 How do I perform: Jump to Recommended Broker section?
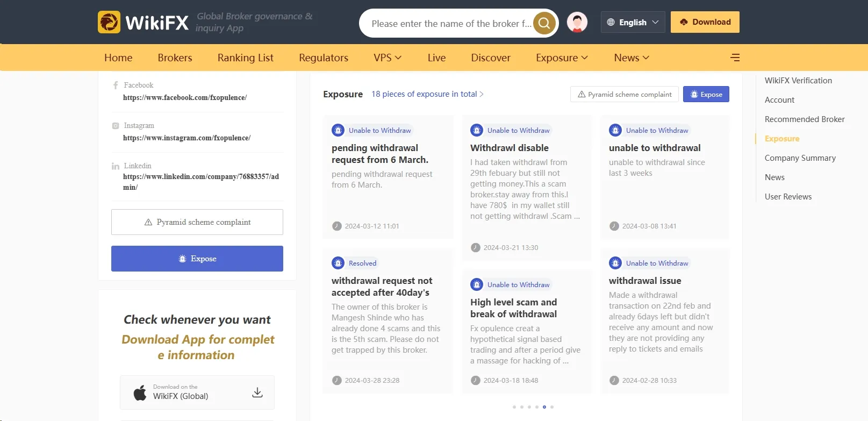(x=805, y=119)
